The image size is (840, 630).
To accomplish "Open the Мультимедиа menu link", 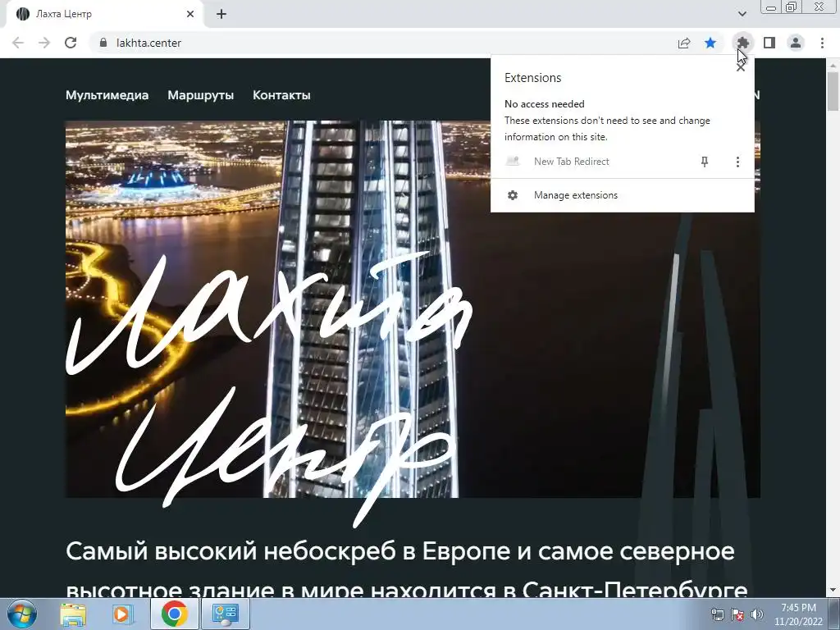I will point(107,95).
